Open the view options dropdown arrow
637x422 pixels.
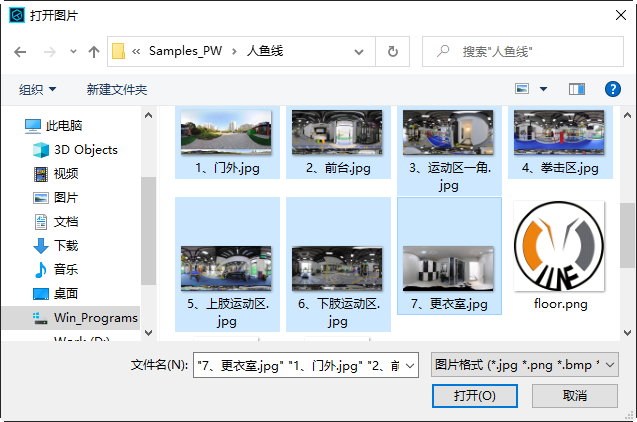pyautogui.click(x=543, y=89)
